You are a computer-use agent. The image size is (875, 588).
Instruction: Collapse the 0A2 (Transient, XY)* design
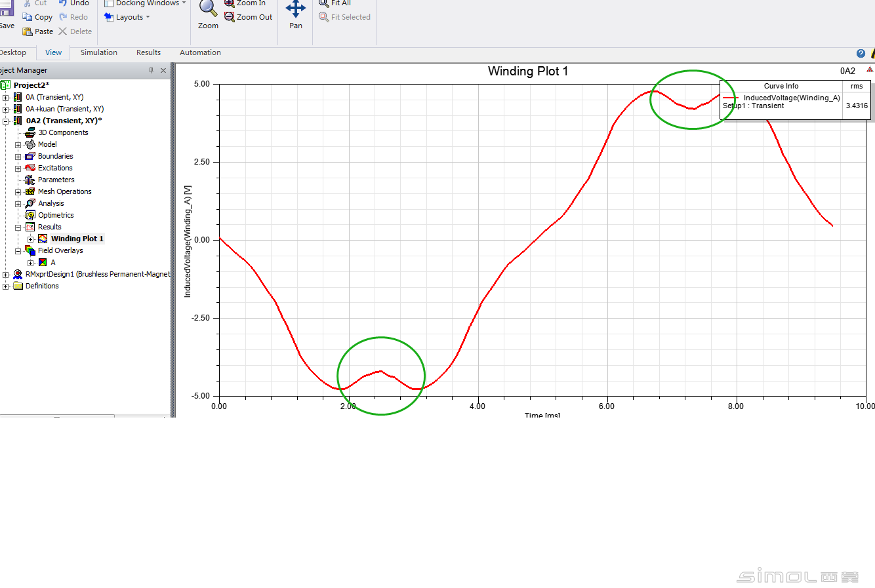6,121
